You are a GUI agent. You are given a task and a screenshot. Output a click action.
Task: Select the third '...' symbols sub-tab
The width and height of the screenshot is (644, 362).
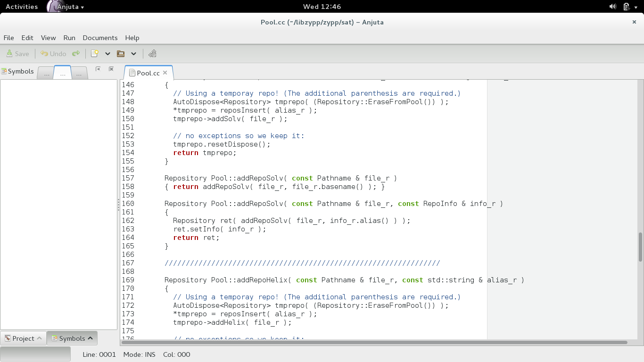(80, 73)
